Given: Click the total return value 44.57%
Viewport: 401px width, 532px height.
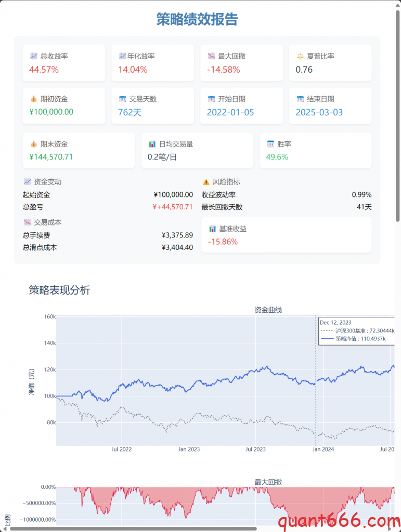Looking at the screenshot, I should tap(44, 70).
